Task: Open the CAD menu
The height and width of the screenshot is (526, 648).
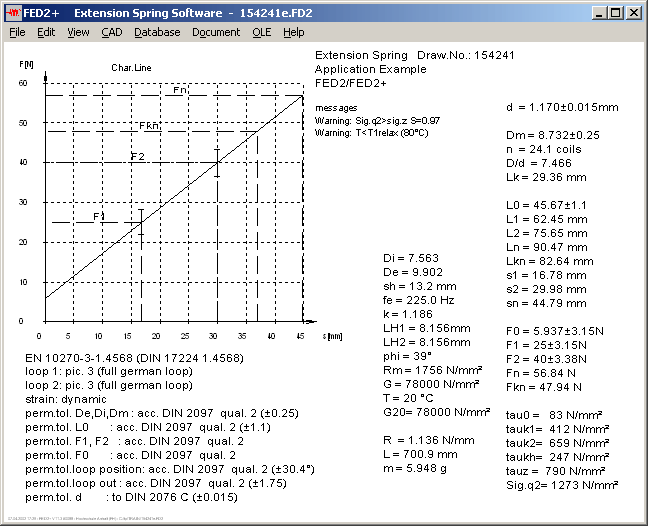Action: (x=112, y=32)
